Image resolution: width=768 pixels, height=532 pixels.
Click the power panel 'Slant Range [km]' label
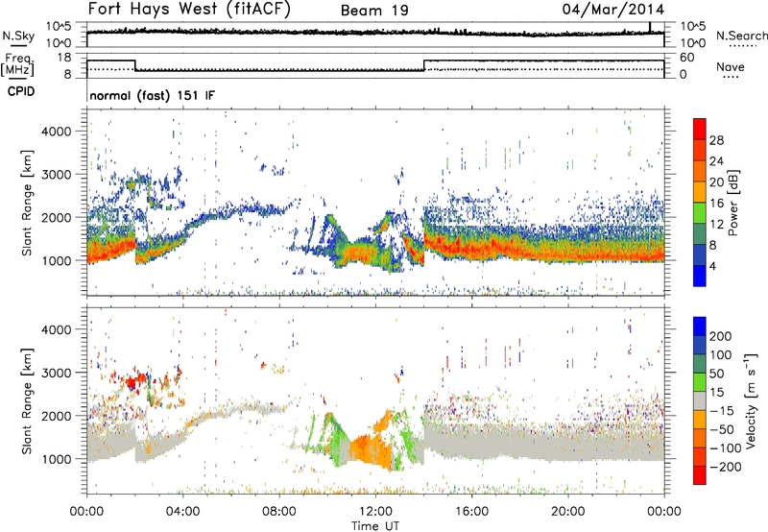tap(27, 203)
